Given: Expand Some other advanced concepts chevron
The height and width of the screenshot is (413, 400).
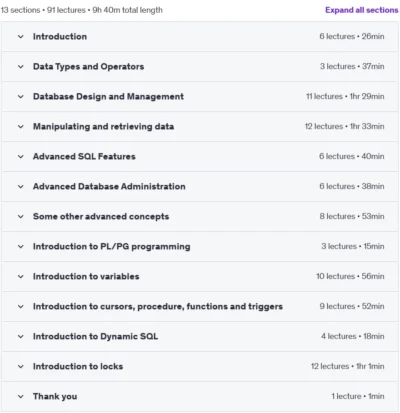Looking at the screenshot, I should pos(21,217).
